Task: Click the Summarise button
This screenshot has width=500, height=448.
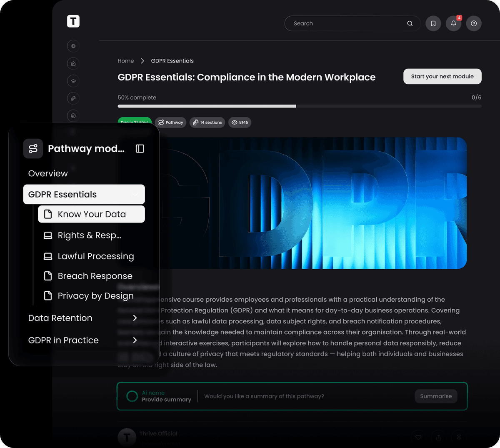Action: coord(436,396)
